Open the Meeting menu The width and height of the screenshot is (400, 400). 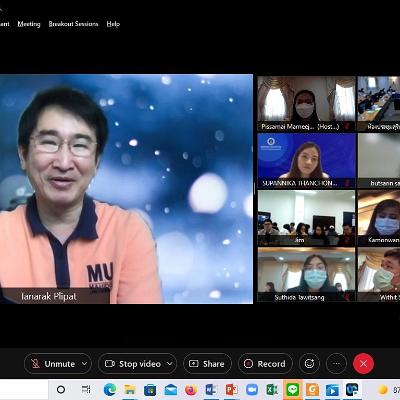pos(29,24)
